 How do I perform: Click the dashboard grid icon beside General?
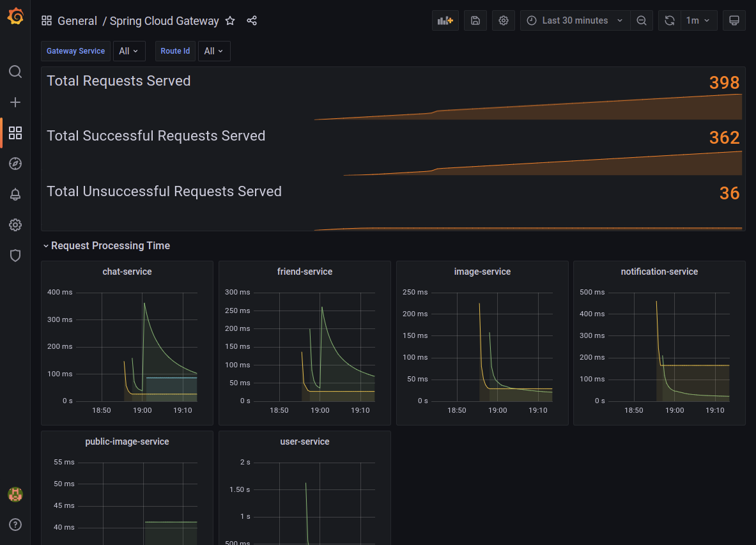point(47,20)
